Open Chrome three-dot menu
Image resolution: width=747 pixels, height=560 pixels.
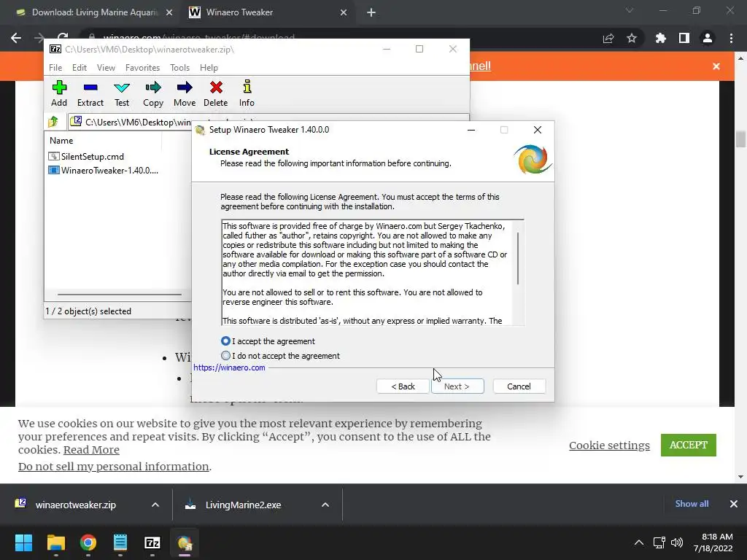coord(731,38)
